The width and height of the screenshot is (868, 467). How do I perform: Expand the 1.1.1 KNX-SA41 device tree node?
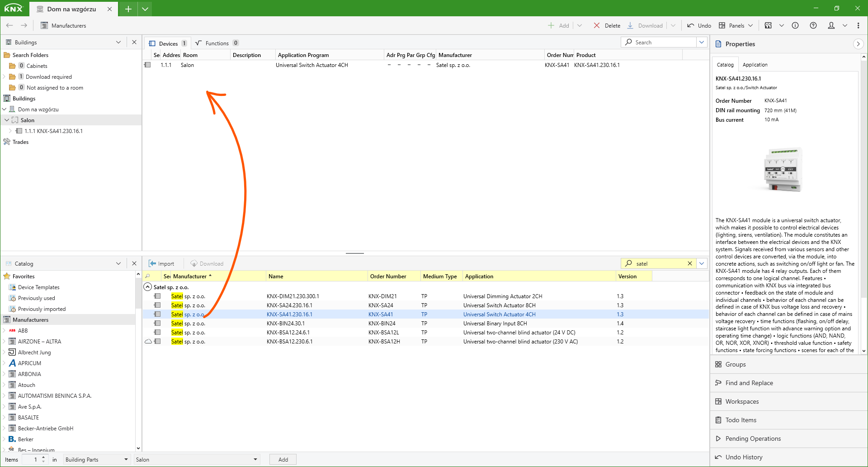coord(10,131)
